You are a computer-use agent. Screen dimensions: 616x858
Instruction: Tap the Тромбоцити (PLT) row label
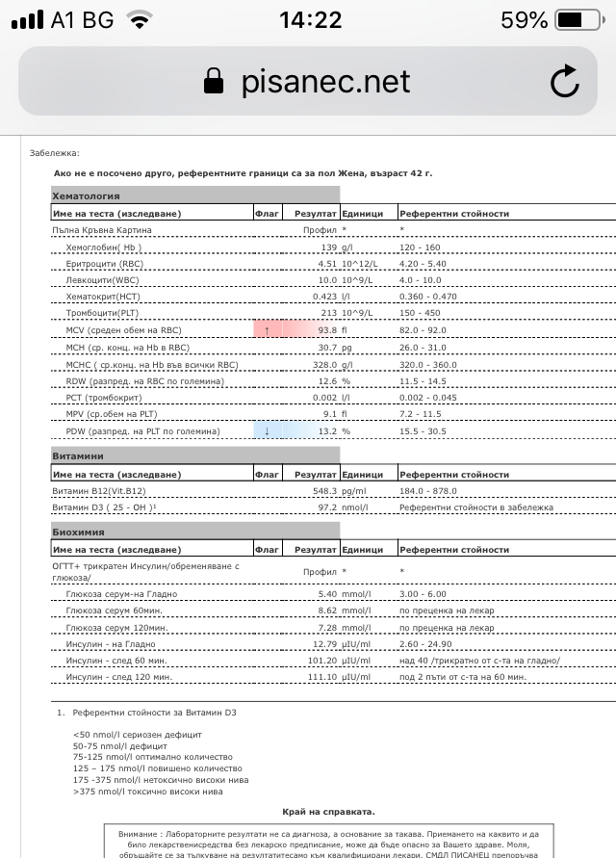(103, 313)
